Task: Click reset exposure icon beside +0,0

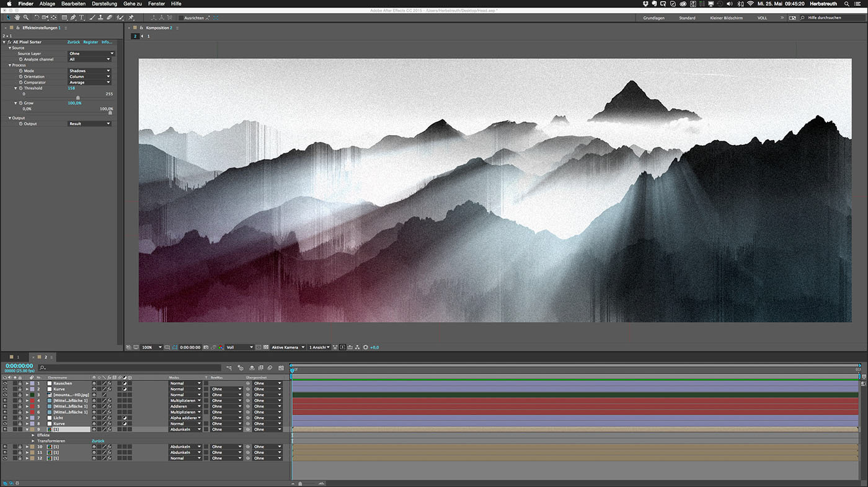Action: (366, 347)
